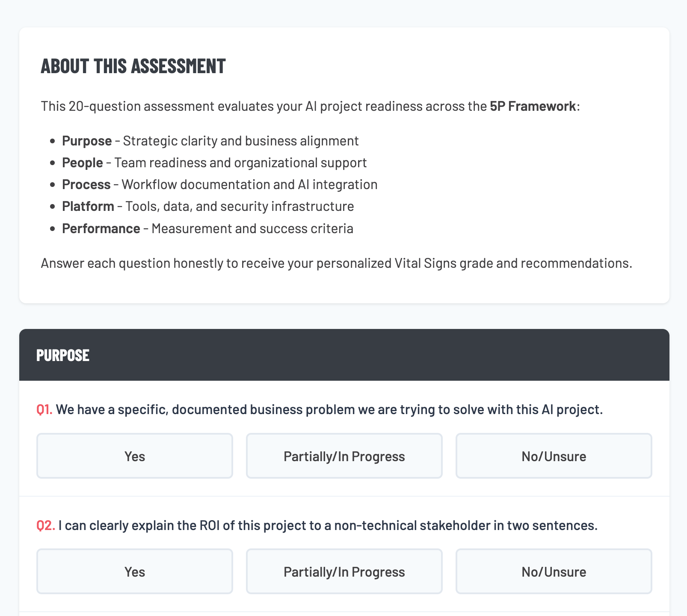The height and width of the screenshot is (616, 687).
Task: Click the "People" bullet list item
Action: point(214,163)
